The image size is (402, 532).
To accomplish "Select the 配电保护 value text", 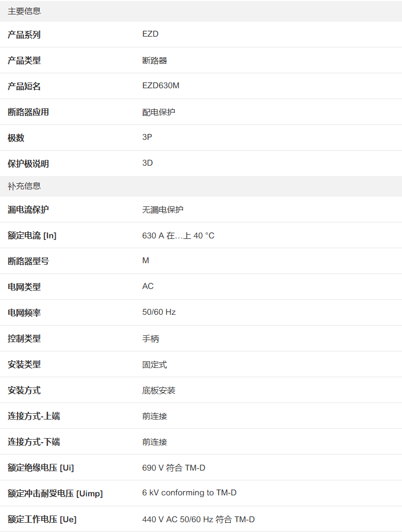I will click(159, 112).
